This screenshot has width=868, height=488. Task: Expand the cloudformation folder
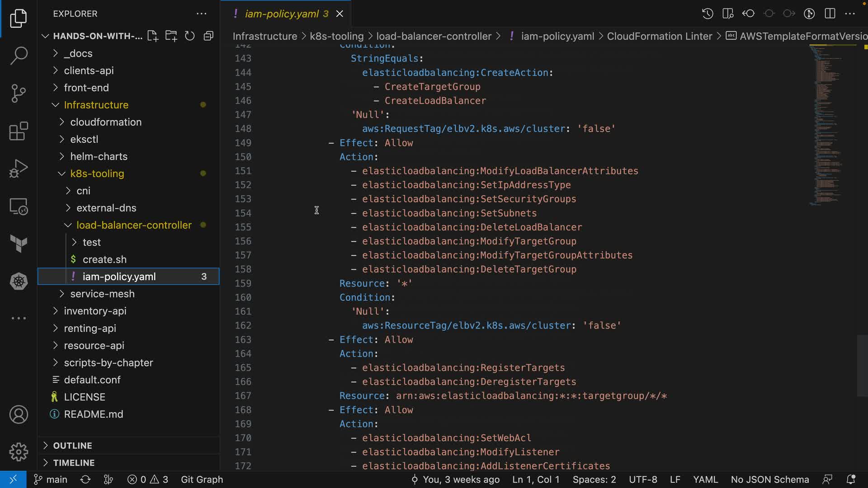point(106,122)
